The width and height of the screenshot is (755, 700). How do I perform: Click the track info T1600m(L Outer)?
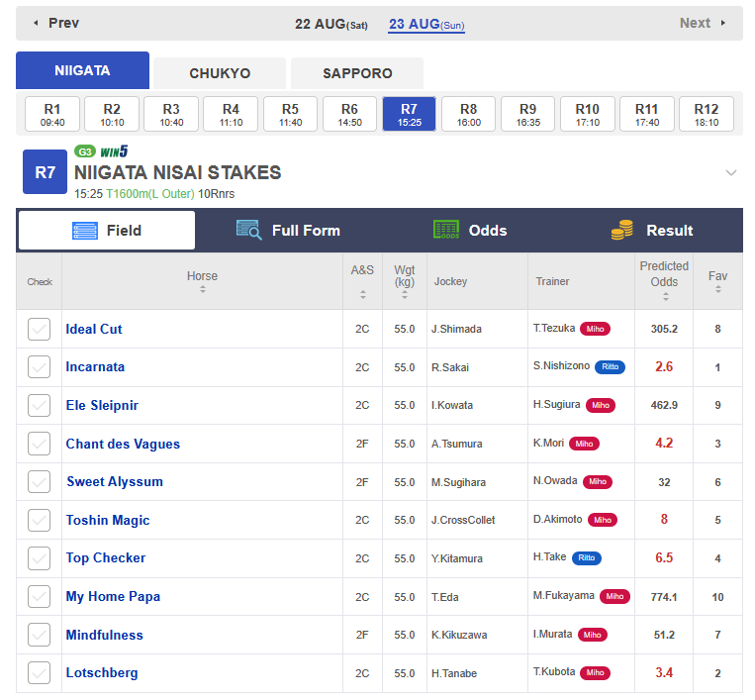[150, 194]
